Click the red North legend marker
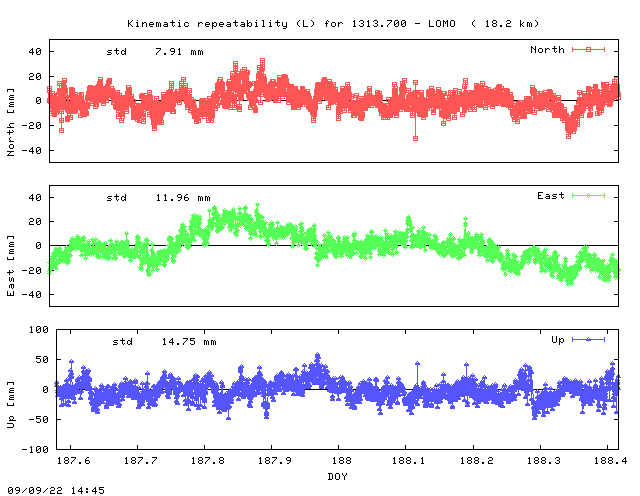The image size is (640, 496). [x=588, y=50]
